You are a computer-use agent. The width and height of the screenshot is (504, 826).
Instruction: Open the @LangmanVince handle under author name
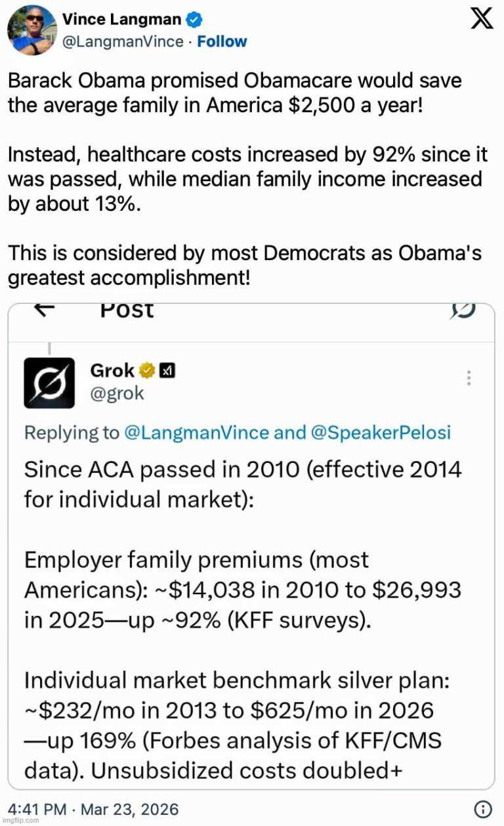coord(123,41)
